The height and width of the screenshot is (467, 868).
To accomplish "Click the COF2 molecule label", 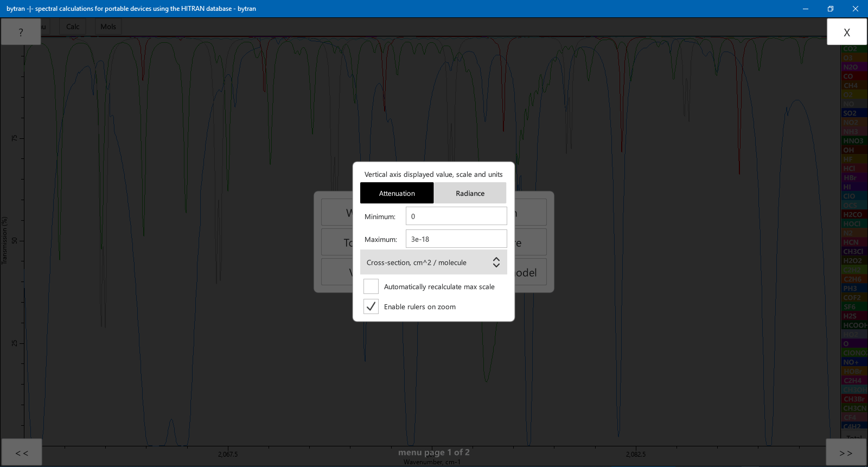I will (x=854, y=298).
